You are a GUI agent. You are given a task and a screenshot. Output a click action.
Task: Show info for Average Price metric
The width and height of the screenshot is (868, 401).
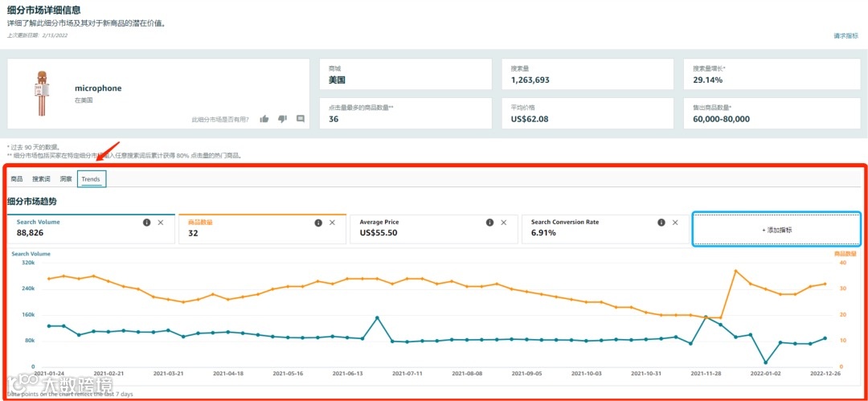click(x=490, y=222)
